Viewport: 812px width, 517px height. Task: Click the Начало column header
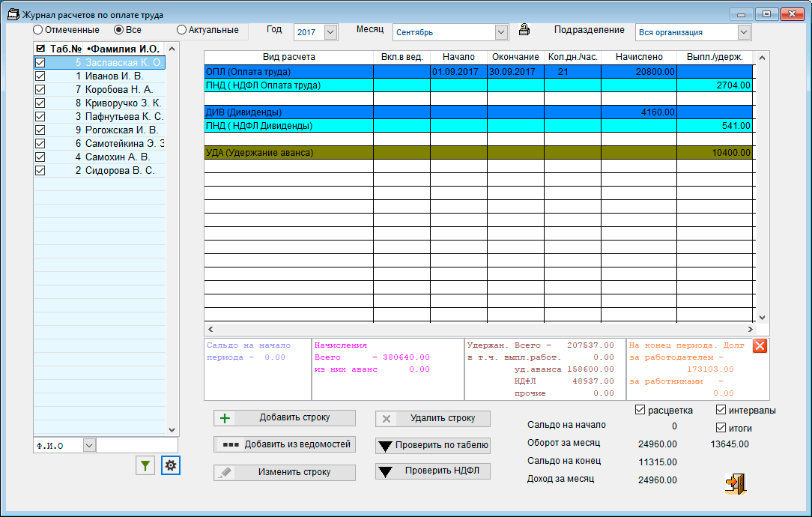point(459,58)
